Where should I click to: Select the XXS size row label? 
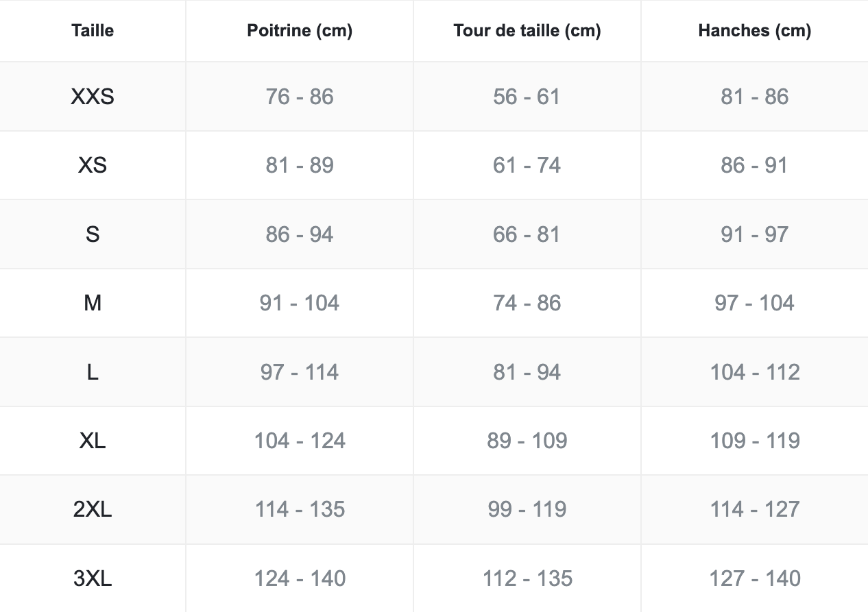tap(93, 97)
